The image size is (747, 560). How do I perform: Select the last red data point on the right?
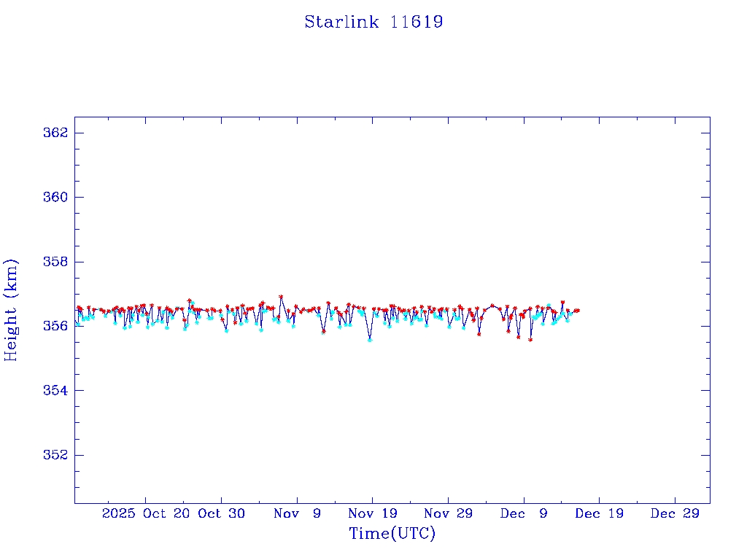click(578, 310)
